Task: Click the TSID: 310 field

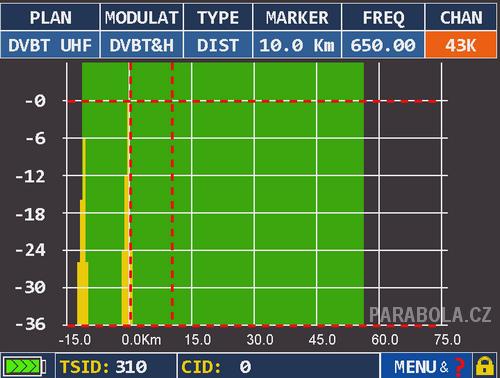Action: click(116, 366)
